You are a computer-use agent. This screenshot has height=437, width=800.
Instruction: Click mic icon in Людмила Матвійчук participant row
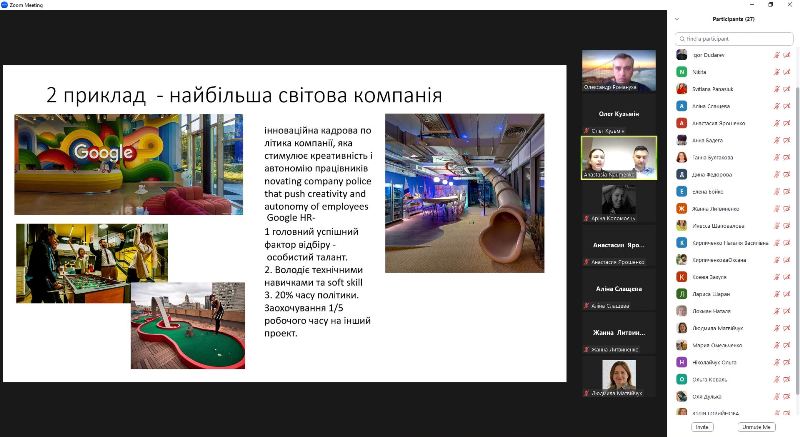[x=777, y=328]
